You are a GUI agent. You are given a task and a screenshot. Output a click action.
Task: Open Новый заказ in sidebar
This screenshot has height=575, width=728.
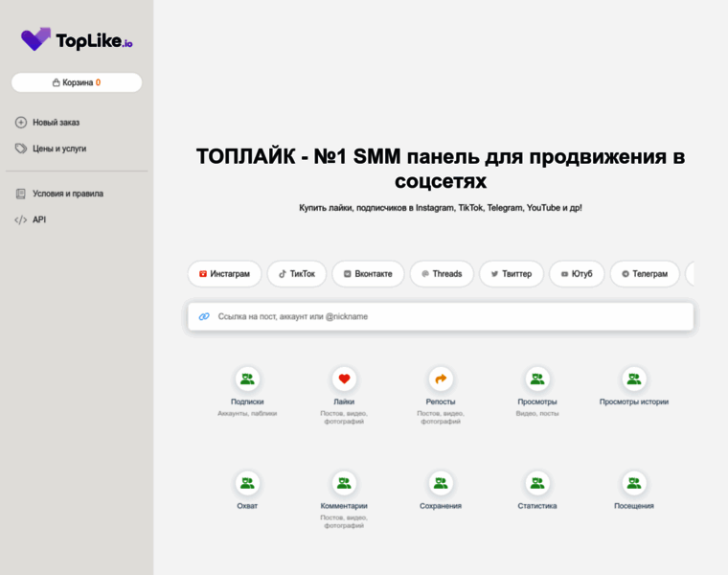[56, 122]
